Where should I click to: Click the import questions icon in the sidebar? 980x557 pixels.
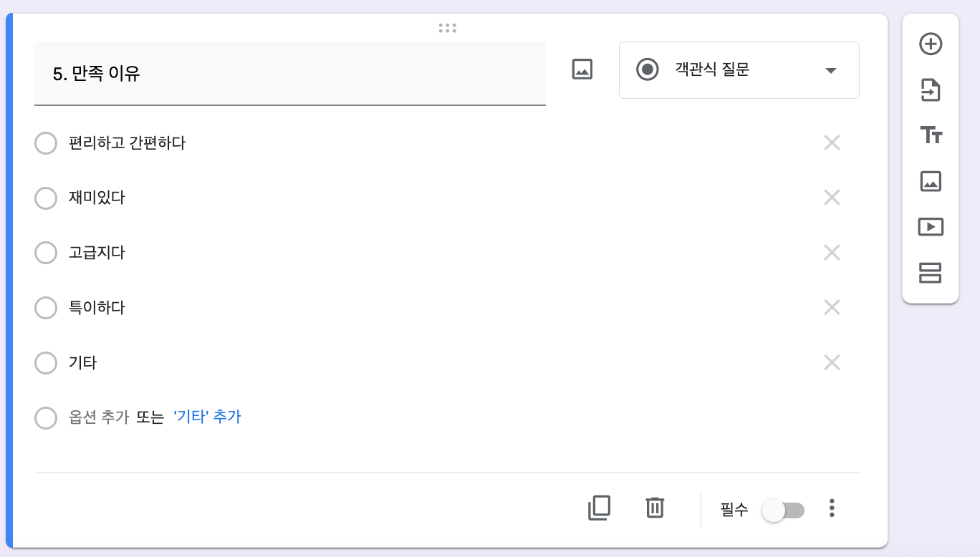pyautogui.click(x=931, y=89)
